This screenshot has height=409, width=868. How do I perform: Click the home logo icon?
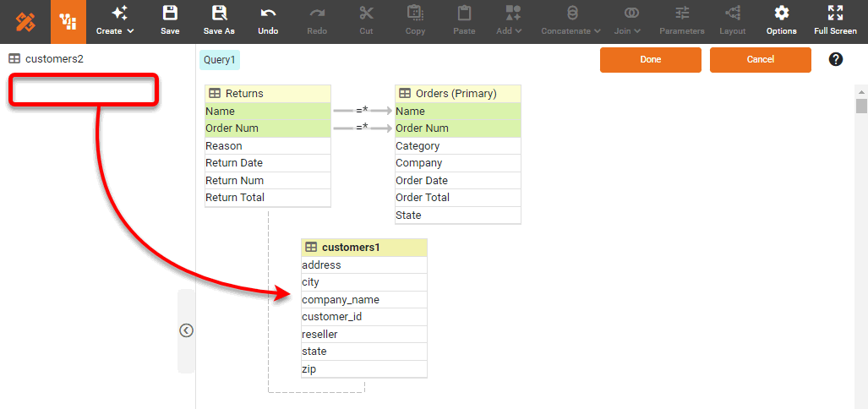coord(25,22)
